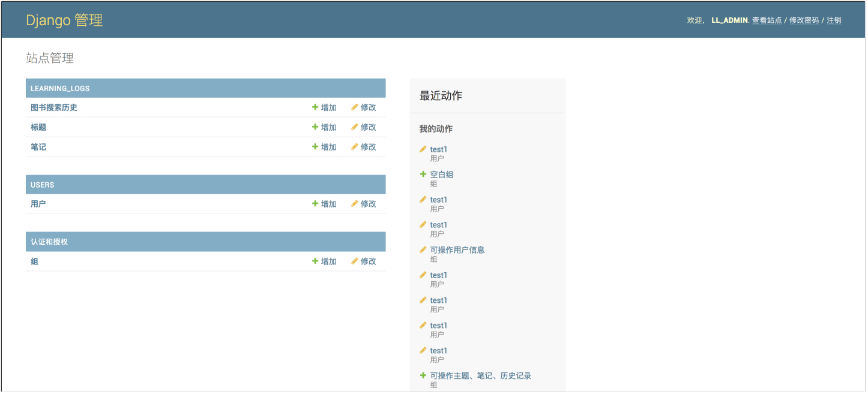The image size is (868, 394).
Task: Open the 可操作用户信息 recent action entry
Action: click(x=457, y=250)
